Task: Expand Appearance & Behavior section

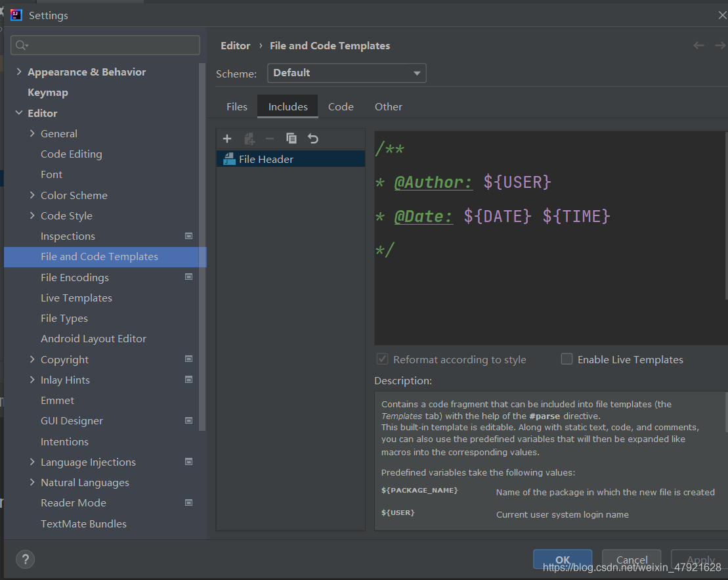Action: (x=18, y=72)
